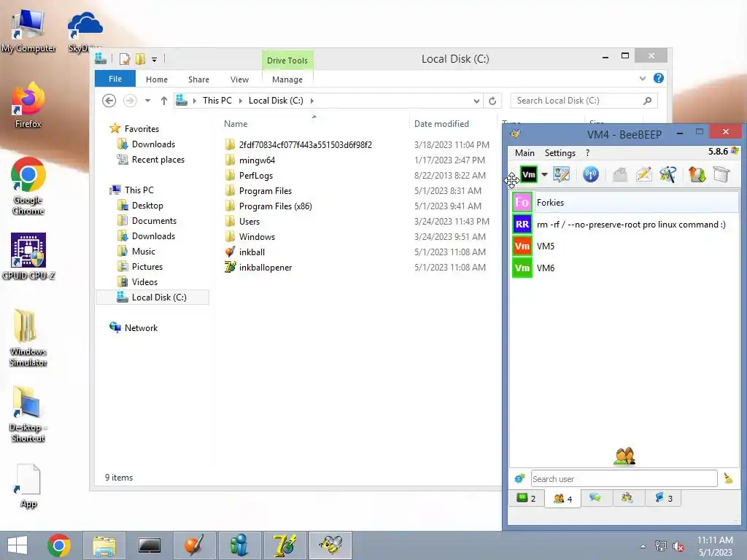Switch to the users tab showing 4

562,499
